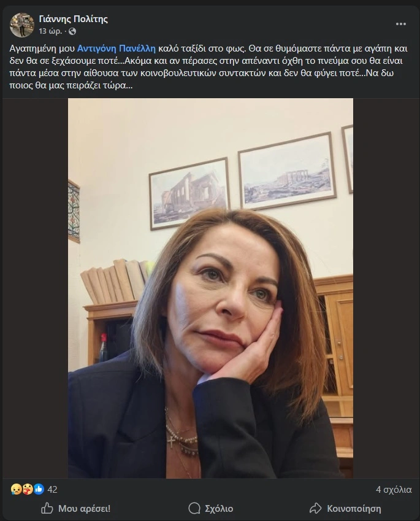Click the blue like reaction emoji

(39, 489)
